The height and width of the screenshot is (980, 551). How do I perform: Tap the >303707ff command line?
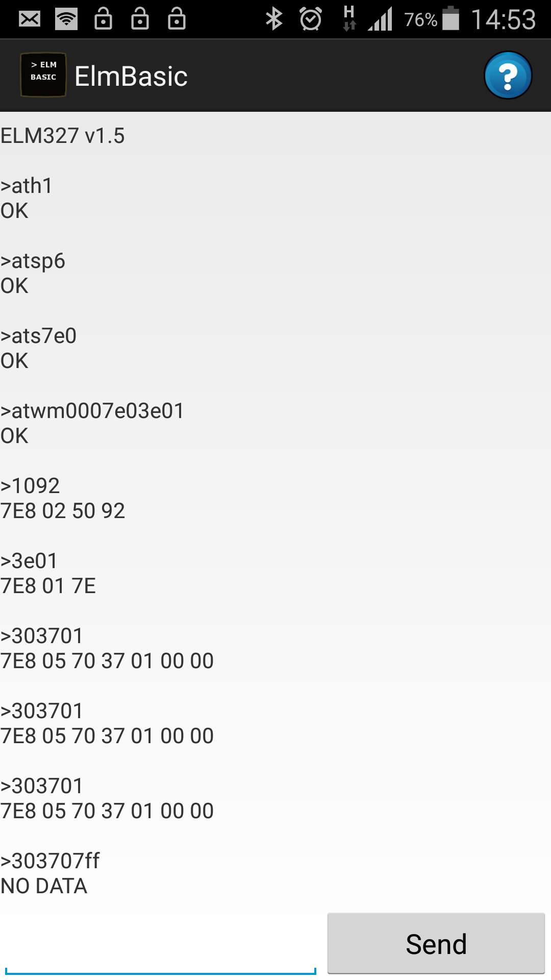50,861
